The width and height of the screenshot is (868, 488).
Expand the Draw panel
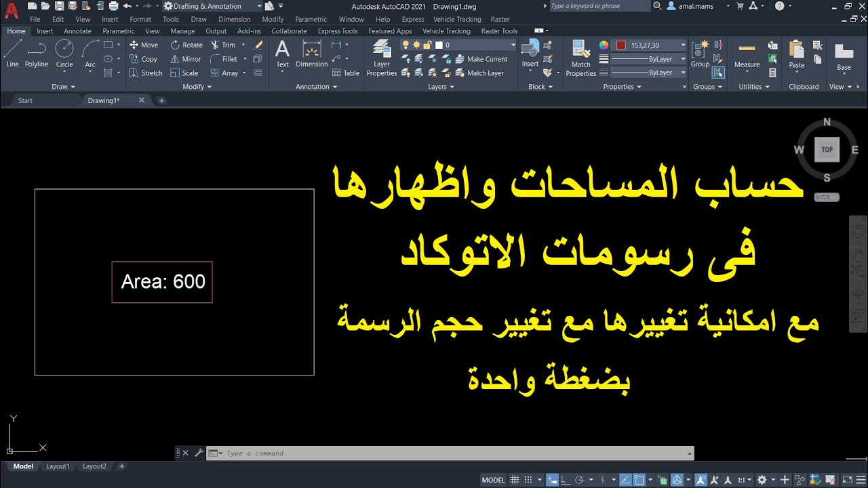[x=64, y=87]
